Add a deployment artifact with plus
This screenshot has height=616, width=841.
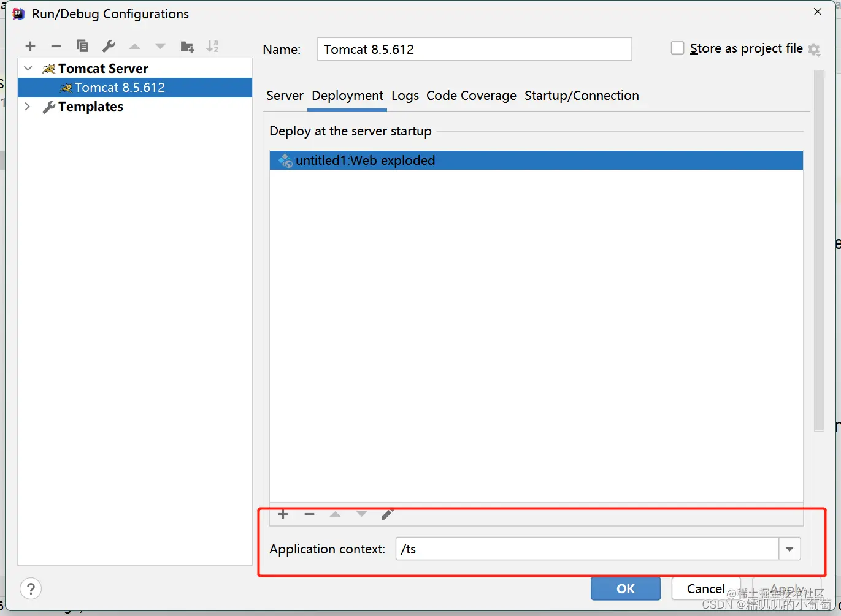283,514
